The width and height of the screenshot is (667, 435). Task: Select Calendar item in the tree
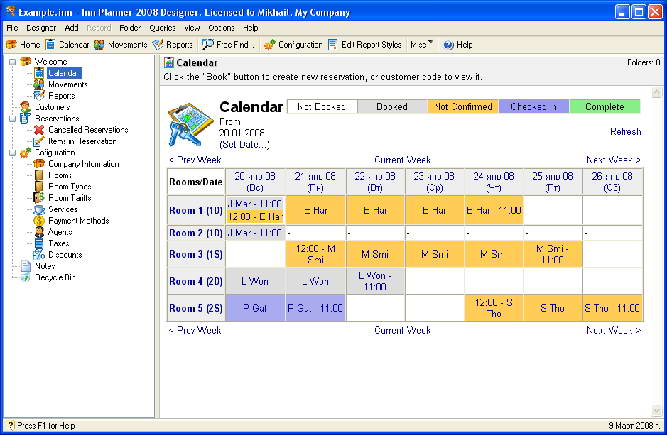pyautogui.click(x=63, y=73)
